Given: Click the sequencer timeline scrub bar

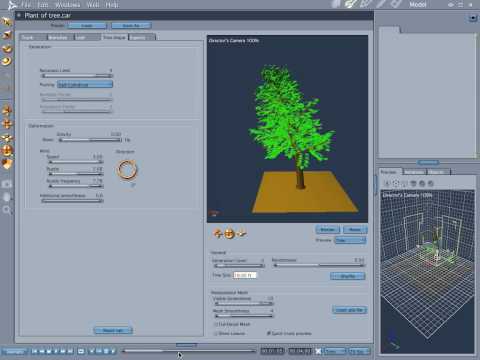Looking at the screenshot, I should pos(189,351).
